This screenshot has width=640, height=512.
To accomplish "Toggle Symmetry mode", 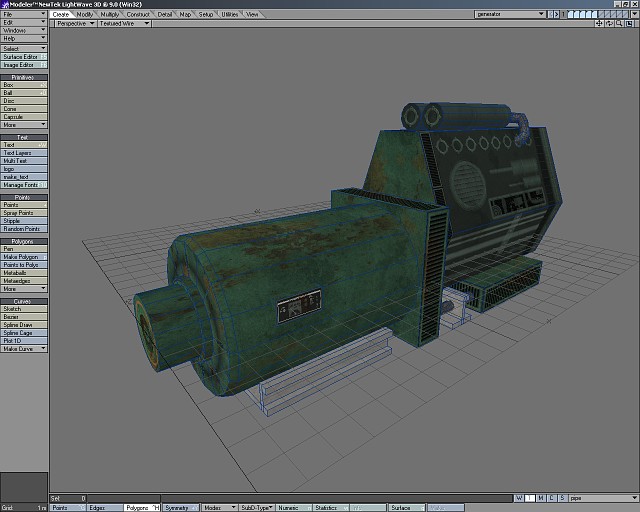I will [x=181, y=508].
